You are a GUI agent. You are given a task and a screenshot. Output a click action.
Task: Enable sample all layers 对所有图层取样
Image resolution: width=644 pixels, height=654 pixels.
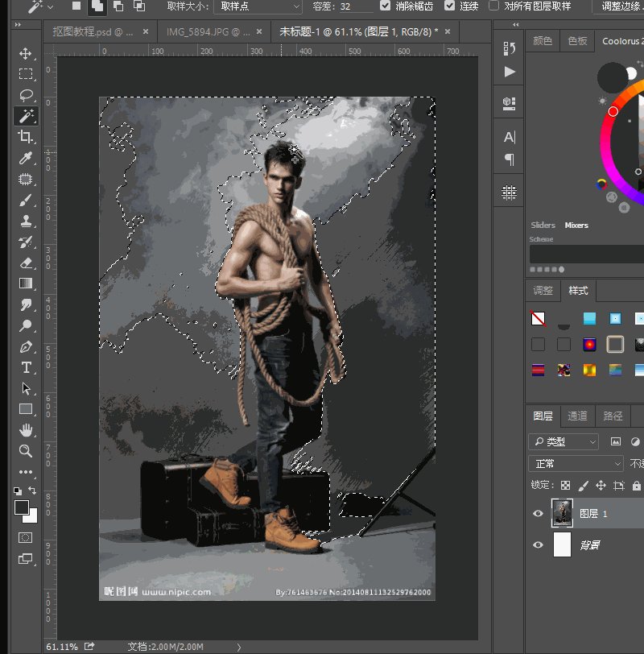pos(494,6)
